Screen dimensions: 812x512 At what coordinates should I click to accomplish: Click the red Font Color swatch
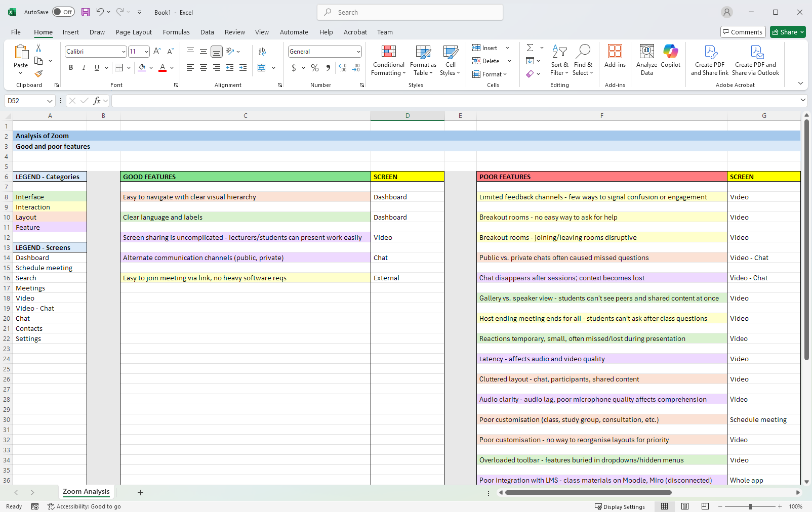163,67
